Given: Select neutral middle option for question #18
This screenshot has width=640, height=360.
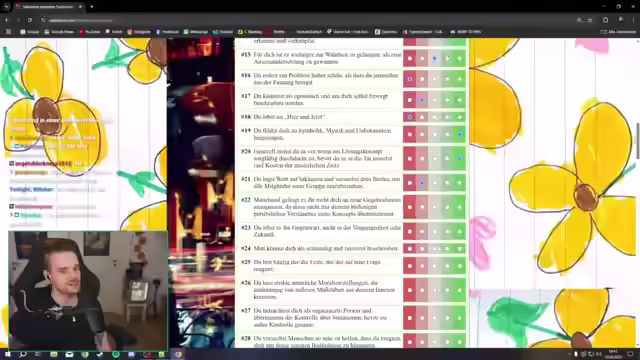Looking at the screenshot, I should coord(434,117).
